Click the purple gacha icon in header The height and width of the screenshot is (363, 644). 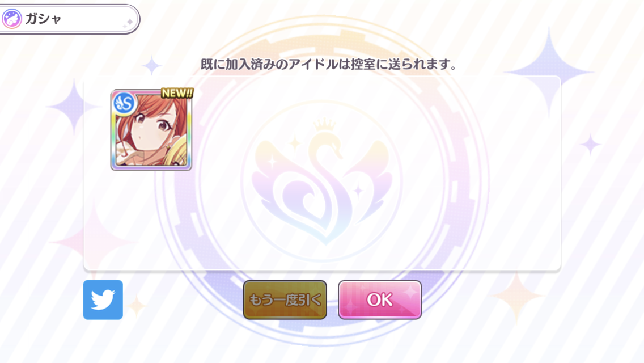(x=12, y=19)
